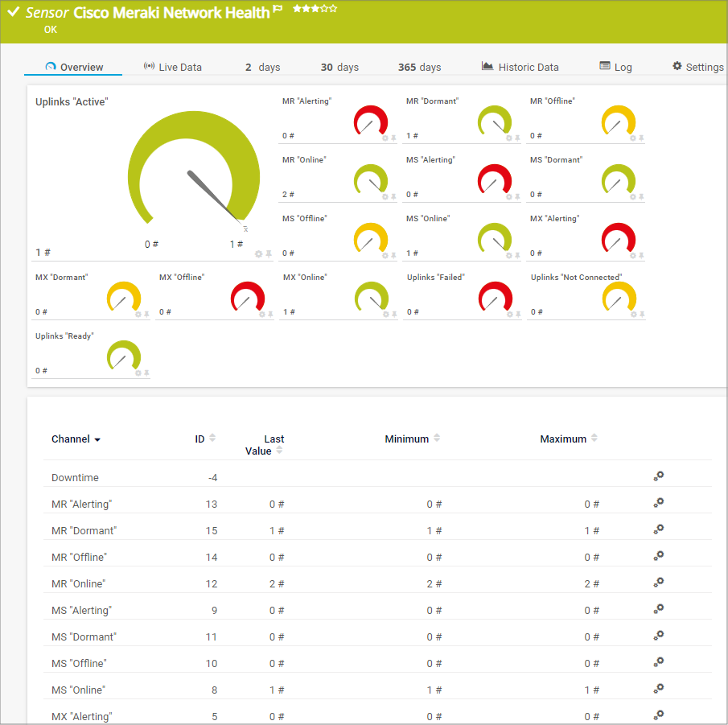The image size is (728, 725).
Task: Switch to the Live Data tab
Action: pos(172,67)
